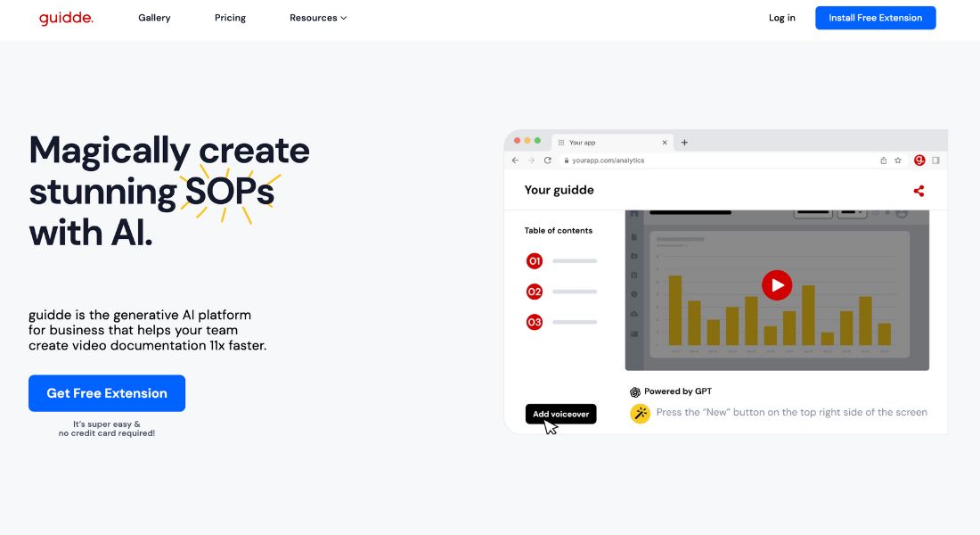
Task: Click the bar chart thumbnail in video
Action: click(x=780, y=294)
